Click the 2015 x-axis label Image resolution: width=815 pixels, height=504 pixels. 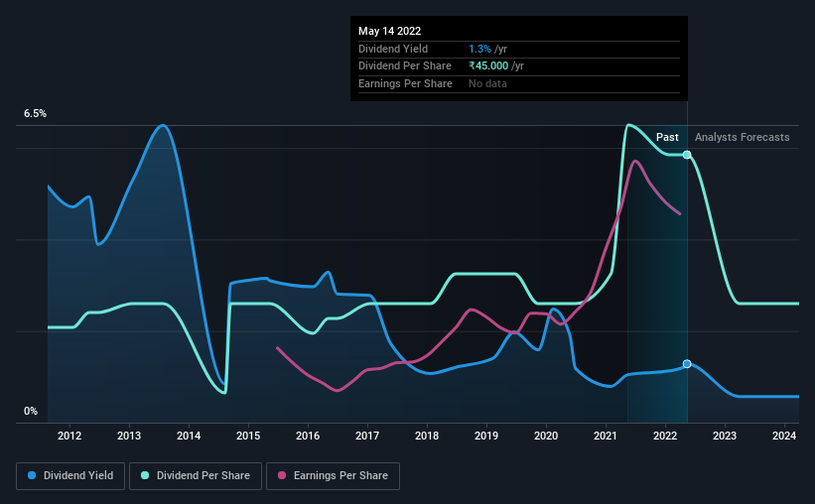(248, 436)
